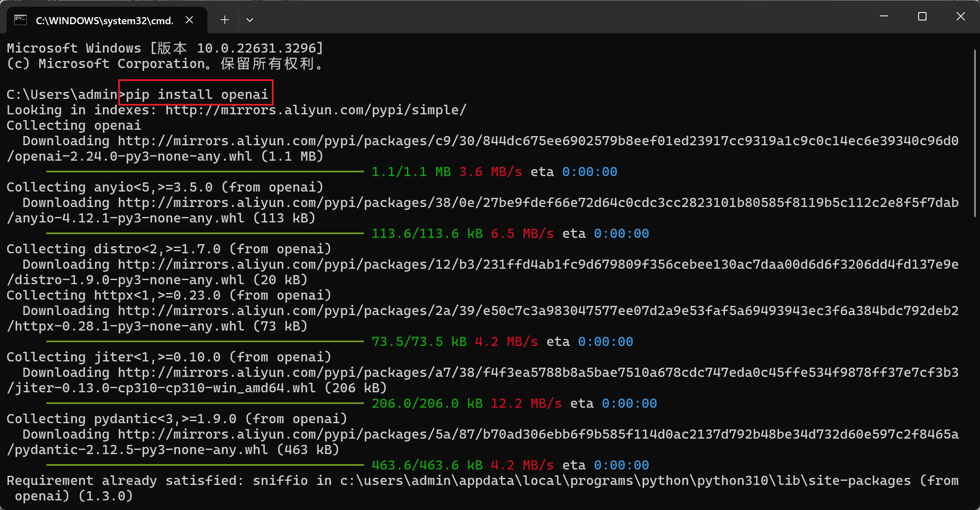This screenshot has width=980, height=510.
Task: Click the pydantic package download URL
Action: [x=538, y=434]
